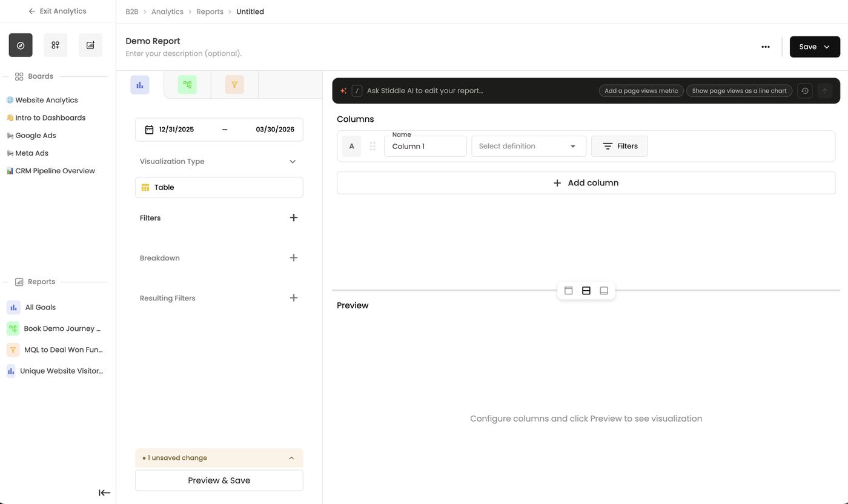
Task: Click the Column 1 name field
Action: (x=425, y=146)
